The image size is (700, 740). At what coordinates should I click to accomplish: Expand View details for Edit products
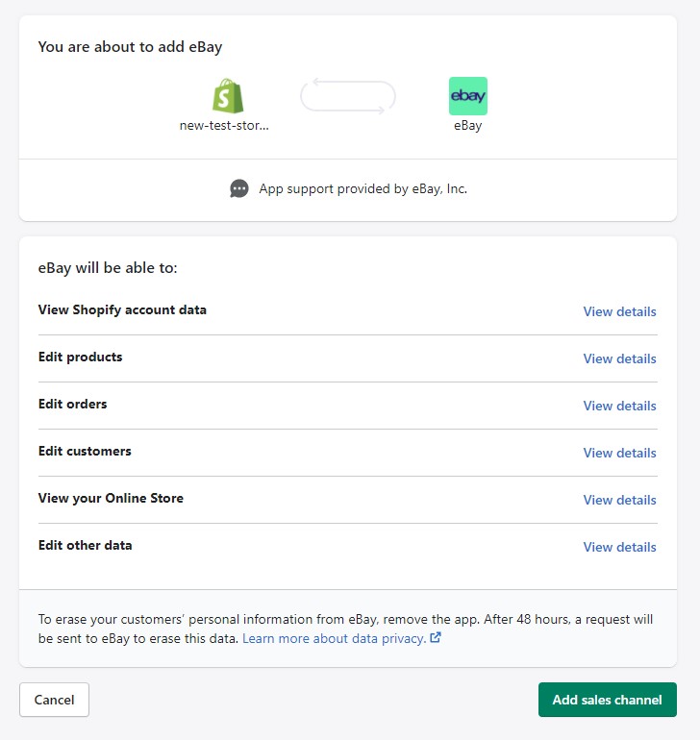(x=619, y=358)
